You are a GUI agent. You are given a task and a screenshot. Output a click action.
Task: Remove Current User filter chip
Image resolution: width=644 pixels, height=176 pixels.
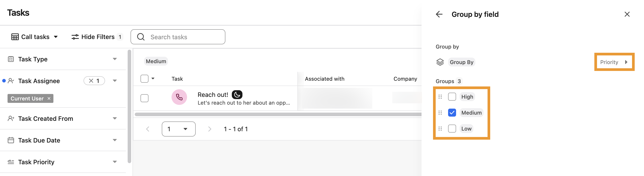click(x=49, y=98)
